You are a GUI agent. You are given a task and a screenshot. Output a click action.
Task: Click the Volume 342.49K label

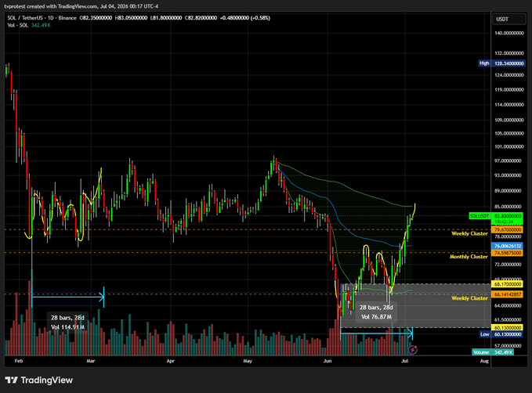pyautogui.click(x=493, y=352)
